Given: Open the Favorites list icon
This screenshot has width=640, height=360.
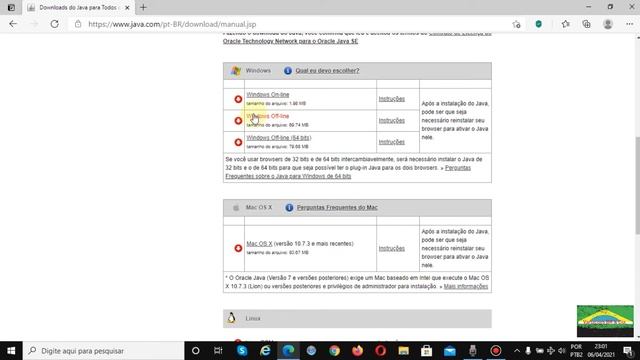Looking at the screenshot, I should (x=565, y=24).
